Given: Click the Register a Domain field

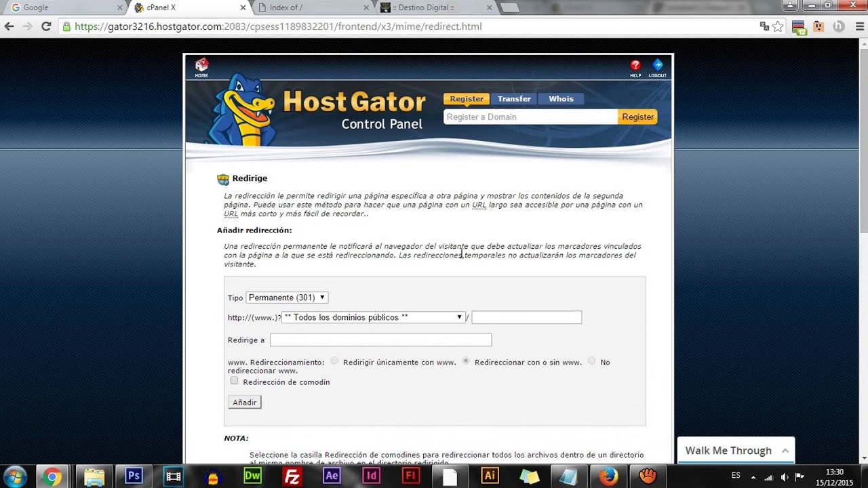Looking at the screenshot, I should pos(530,117).
